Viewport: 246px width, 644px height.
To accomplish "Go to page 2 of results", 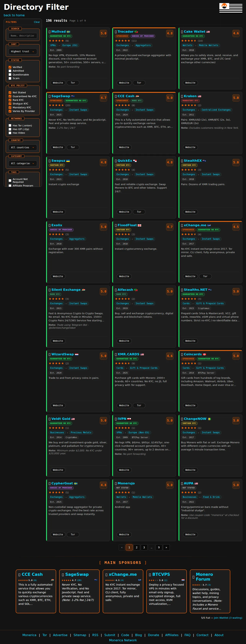I will click(136, 547).
